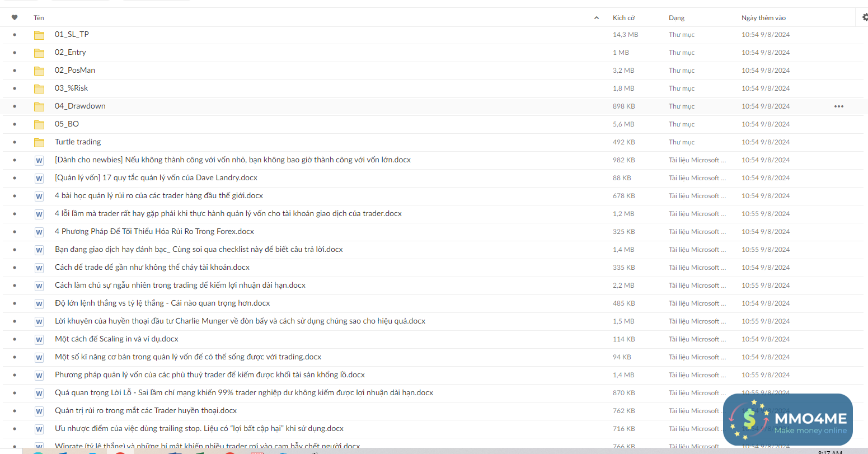Click Word icon of 'Cách làm chủ sự ngẫu nhiên' file

(39, 286)
